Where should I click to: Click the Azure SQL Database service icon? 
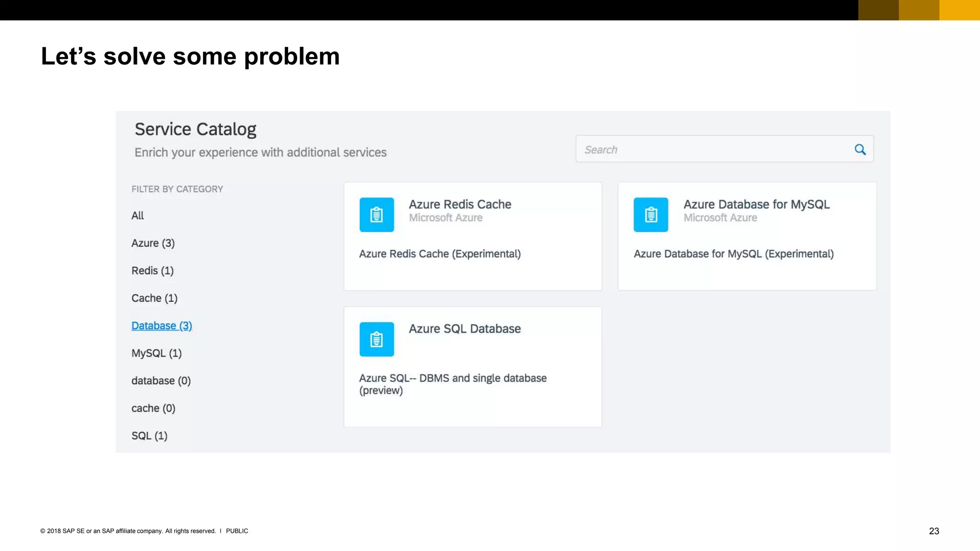377,339
